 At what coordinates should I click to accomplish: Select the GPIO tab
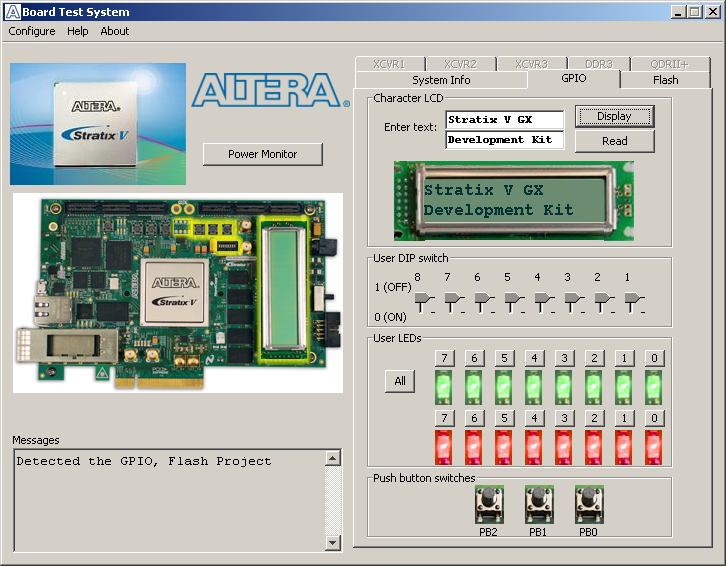tap(574, 78)
